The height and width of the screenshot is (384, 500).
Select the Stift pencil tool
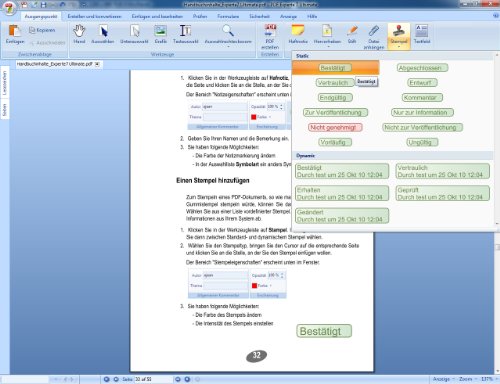[352, 34]
